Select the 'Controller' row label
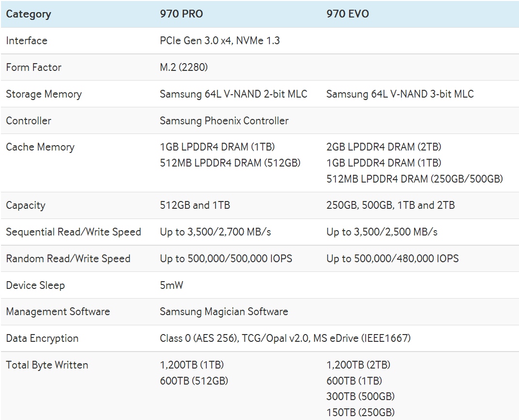 [29, 121]
